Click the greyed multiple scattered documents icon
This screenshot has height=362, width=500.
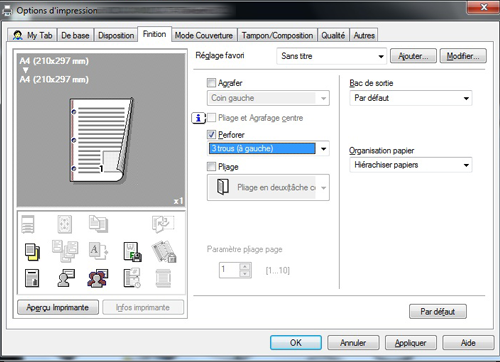65,251
